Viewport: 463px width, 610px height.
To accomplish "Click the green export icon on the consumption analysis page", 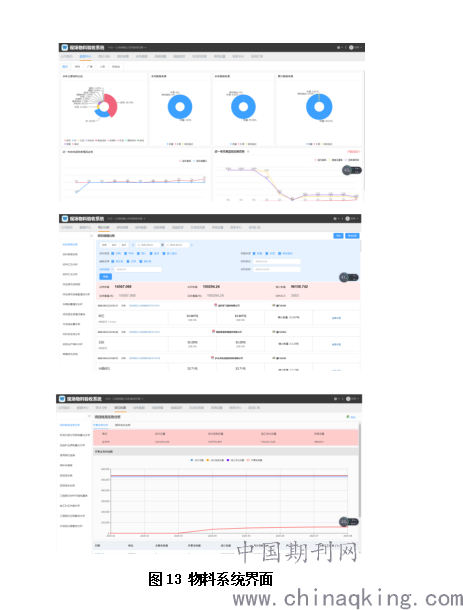I will click(x=348, y=417).
